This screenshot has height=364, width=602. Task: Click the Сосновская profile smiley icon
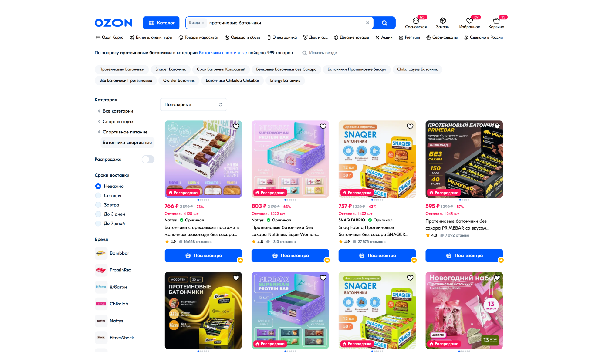(x=416, y=21)
